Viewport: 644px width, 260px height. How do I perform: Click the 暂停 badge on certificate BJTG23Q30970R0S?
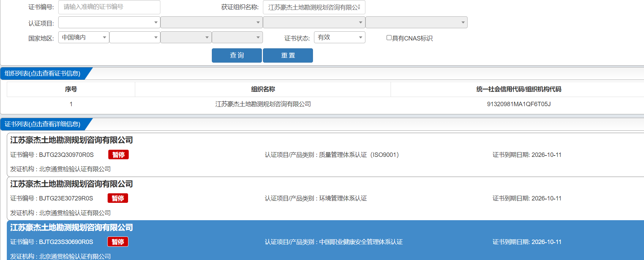point(119,155)
